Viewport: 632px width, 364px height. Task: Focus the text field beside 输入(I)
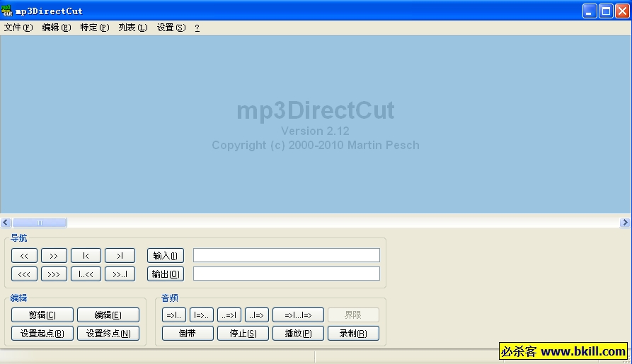(x=287, y=255)
